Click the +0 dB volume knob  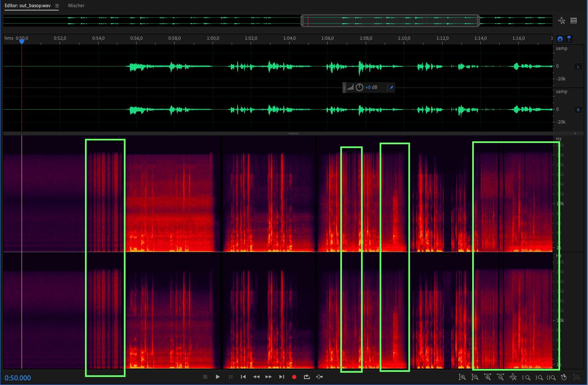pos(359,88)
